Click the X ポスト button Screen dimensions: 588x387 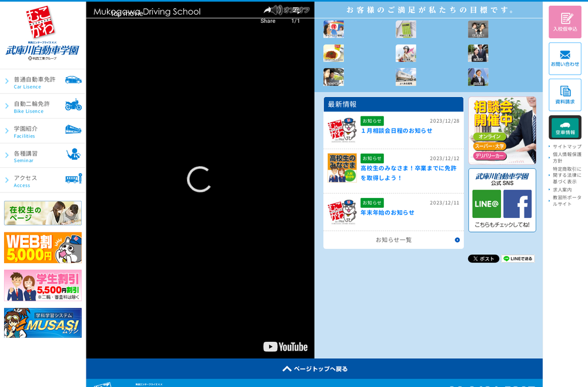coord(483,258)
